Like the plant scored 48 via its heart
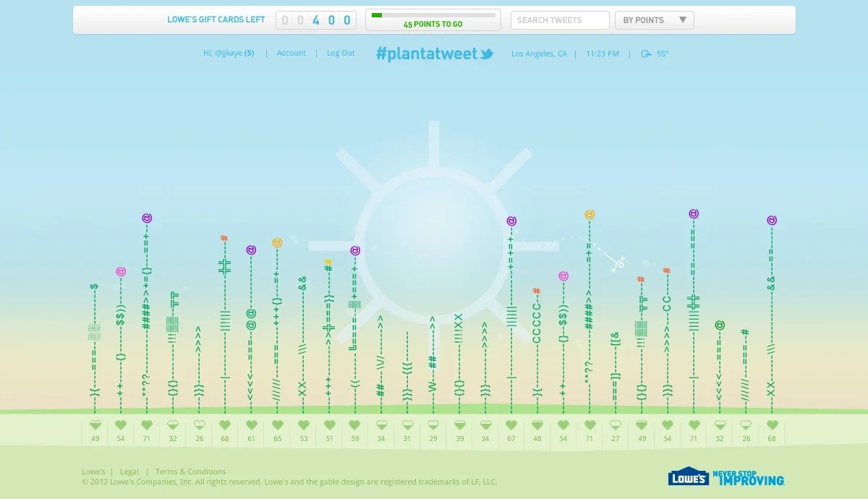The width and height of the screenshot is (868, 499). coord(537,425)
